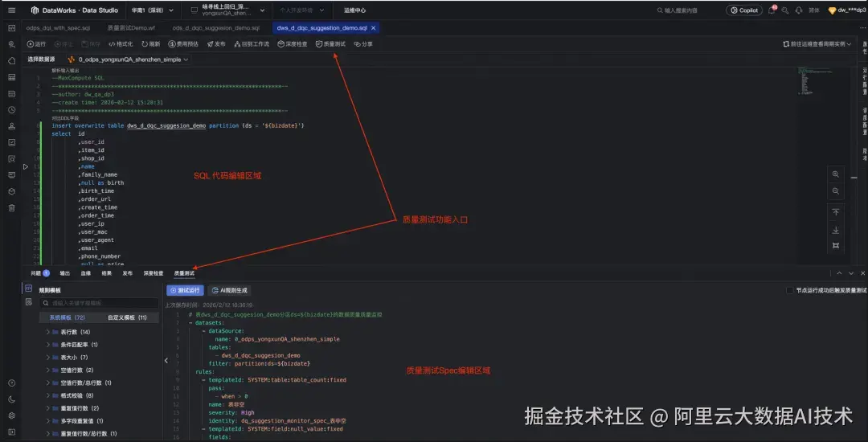The image size is (868, 442).
Task: Open the table grid icon in left sidebar
Action: pyautogui.click(x=11, y=77)
